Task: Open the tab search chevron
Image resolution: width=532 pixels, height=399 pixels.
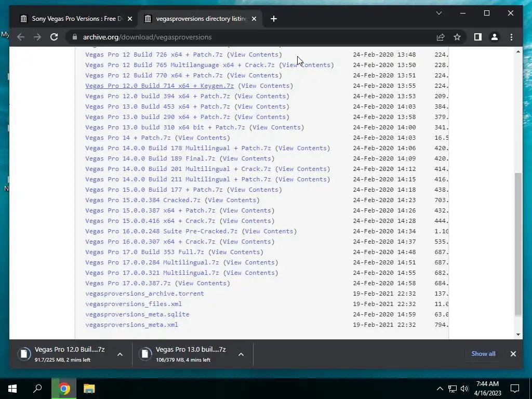Action: 438,13
